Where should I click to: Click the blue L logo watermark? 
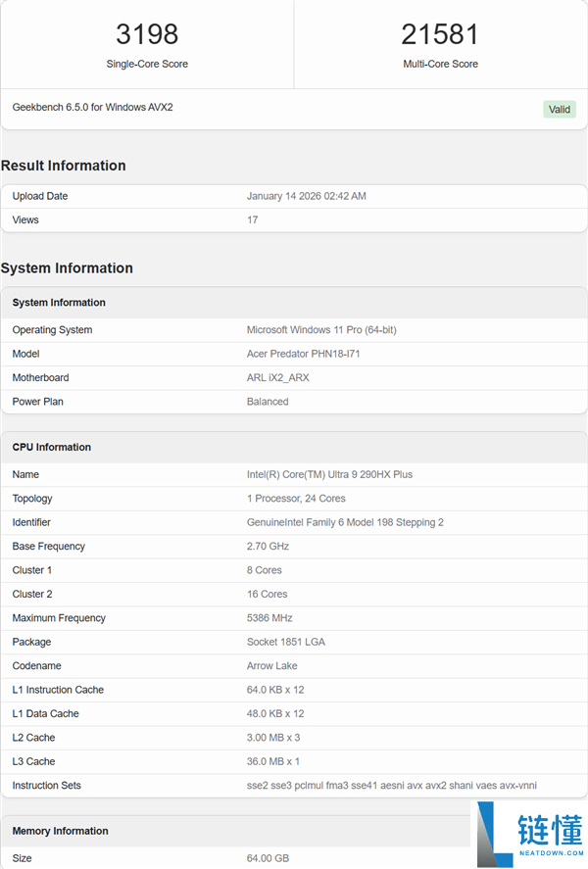[493, 833]
